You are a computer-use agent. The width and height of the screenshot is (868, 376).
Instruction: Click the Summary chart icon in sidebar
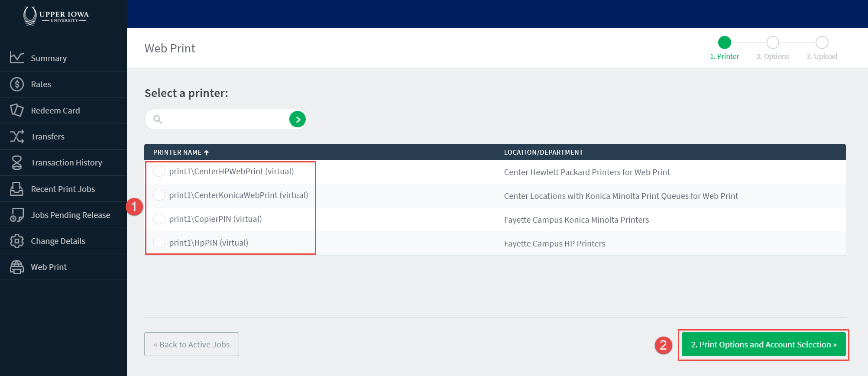point(17,58)
